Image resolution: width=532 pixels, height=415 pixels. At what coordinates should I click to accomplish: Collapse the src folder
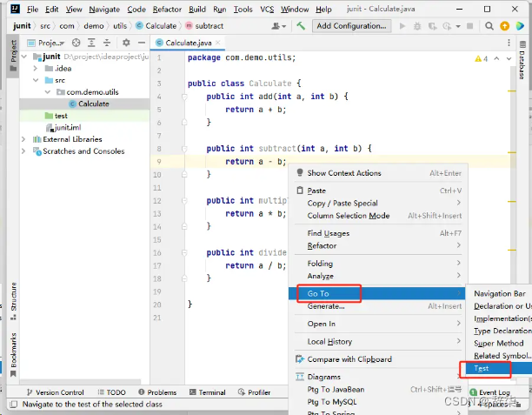[x=36, y=80]
